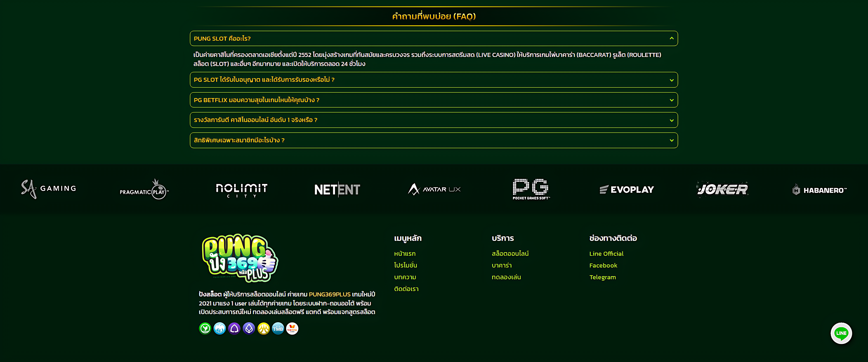Click 'PG BETFLIX มอบความสุข' question text
Viewport: 868px width, 362px height.
click(x=256, y=100)
